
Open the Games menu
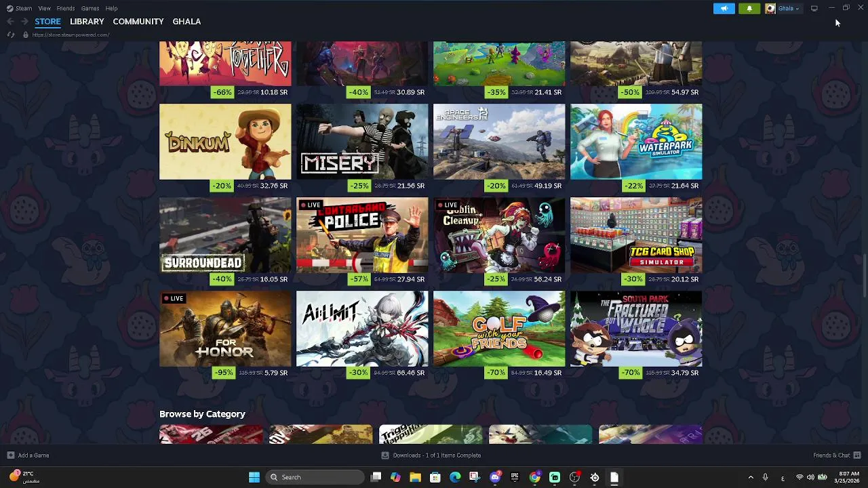coord(90,8)
